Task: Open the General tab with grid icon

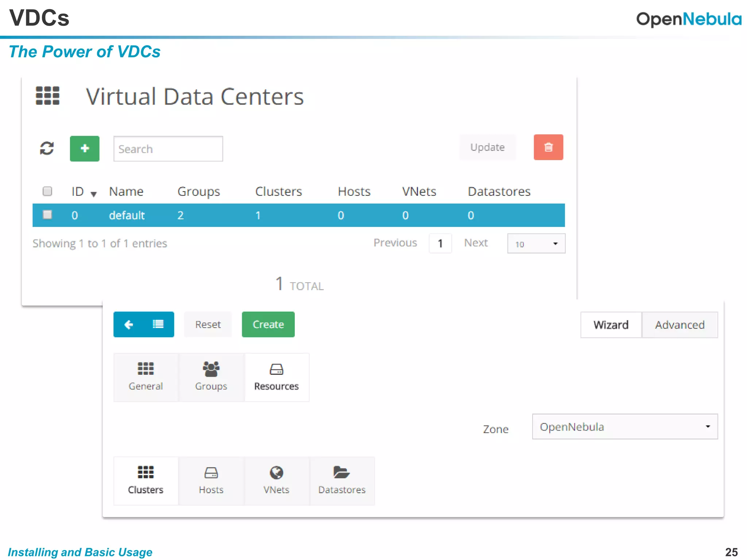Action: point(146,377)
